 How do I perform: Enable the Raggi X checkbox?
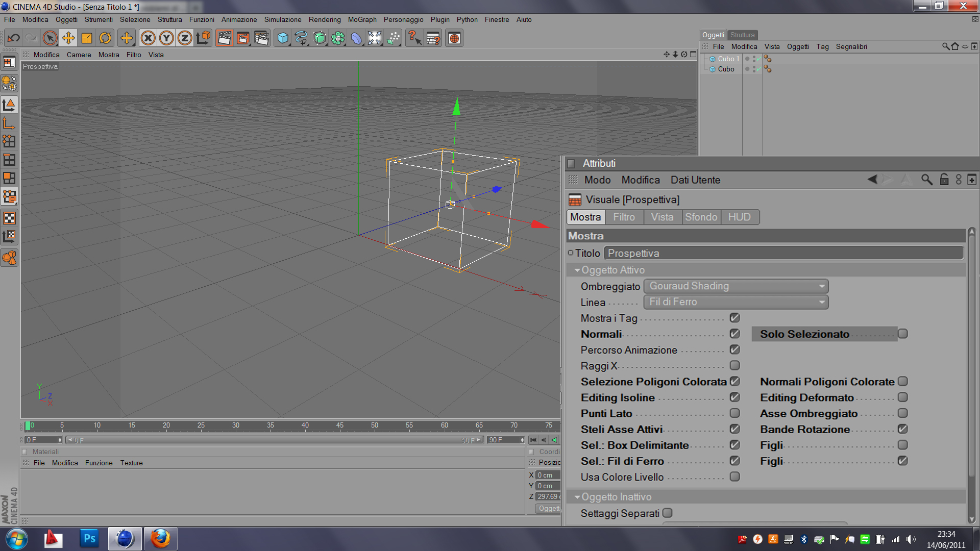point(734,365)
